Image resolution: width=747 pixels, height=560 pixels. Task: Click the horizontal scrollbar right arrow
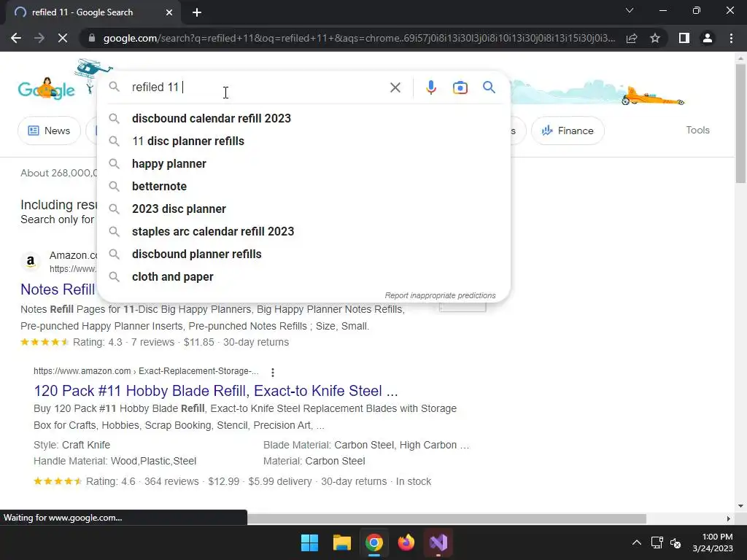(729, 518)
